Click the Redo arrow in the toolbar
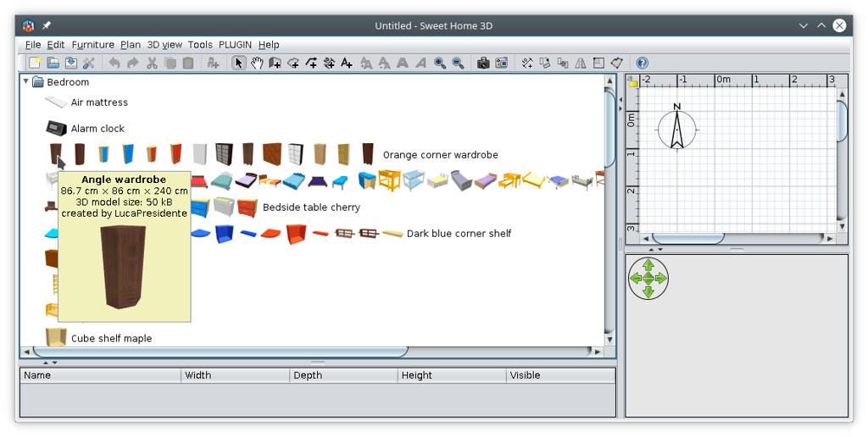868x437 pixels. tap(133, 63)
